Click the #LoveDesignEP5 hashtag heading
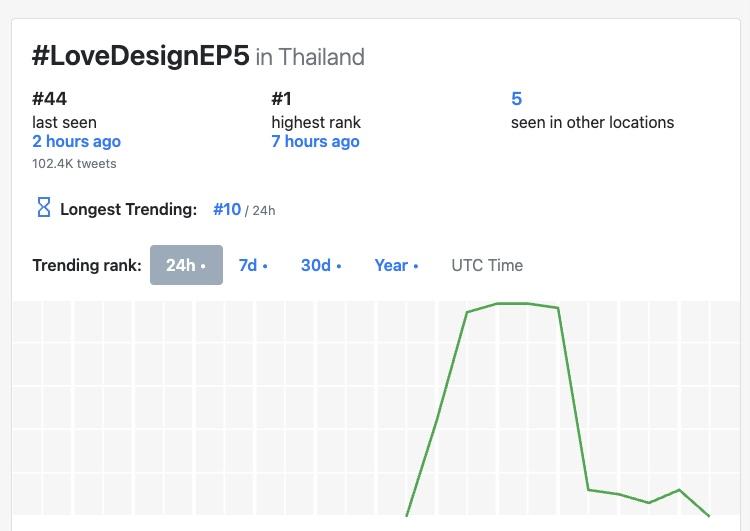 (x=140, y=56)
